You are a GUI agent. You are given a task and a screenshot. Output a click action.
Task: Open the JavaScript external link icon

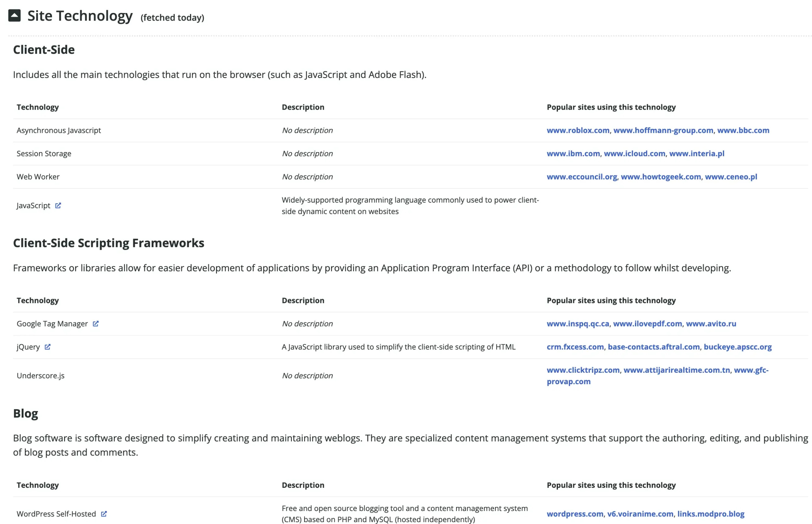(x=58, y=205)
